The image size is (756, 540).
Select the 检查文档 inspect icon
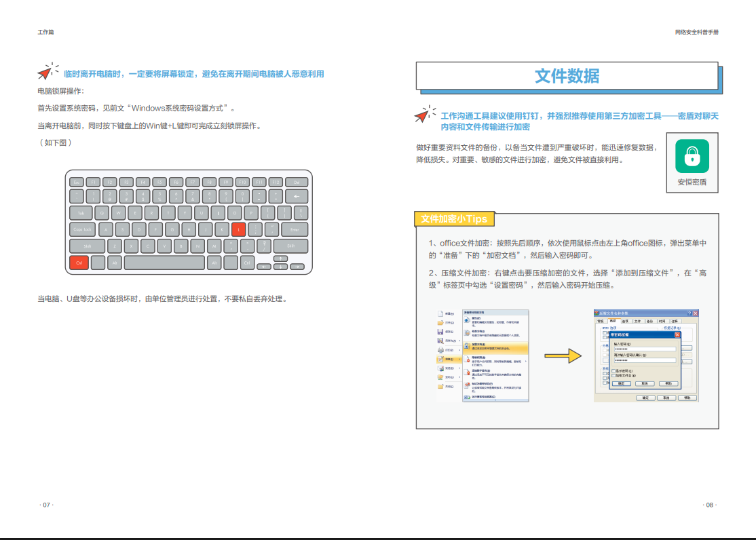[467, 332]
